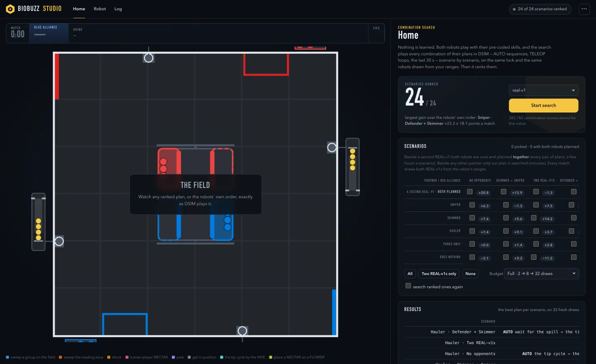Select the circle marker on the field's bottom wall
The width and height of the screenshot is (596, 364).
pyautogui.click(x=243, y=330)
